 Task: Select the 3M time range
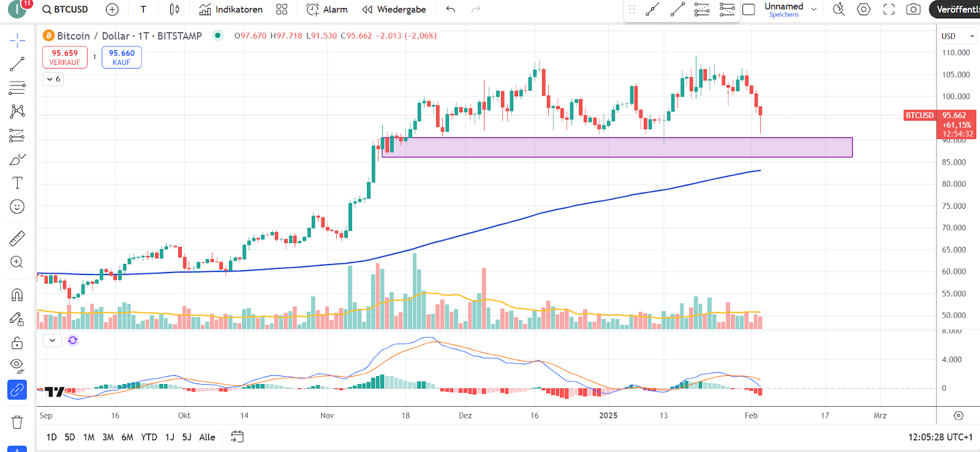pyautogui.click(x=108, y=437)
